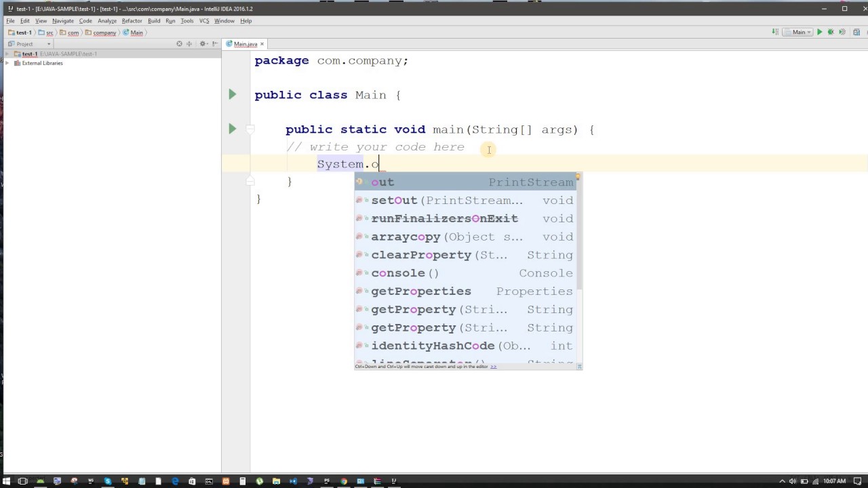Open Skype icon on taskbar

click(107, 481)
